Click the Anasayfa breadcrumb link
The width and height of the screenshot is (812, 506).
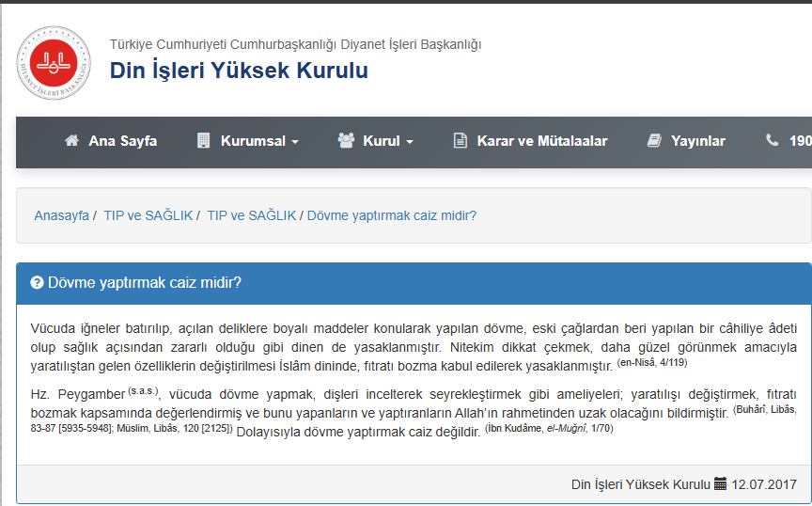coord(62,215)
